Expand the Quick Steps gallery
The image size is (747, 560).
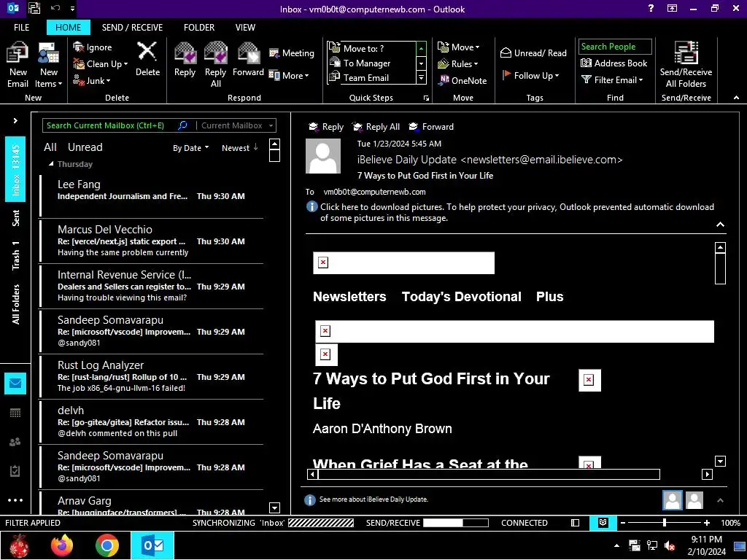421,77
